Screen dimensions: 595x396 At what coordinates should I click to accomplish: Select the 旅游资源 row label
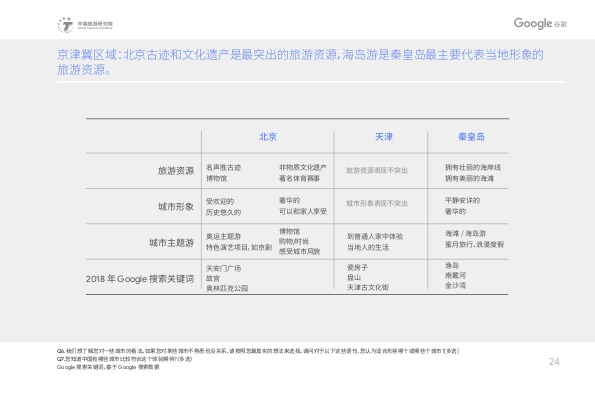(x=176, y=171)
